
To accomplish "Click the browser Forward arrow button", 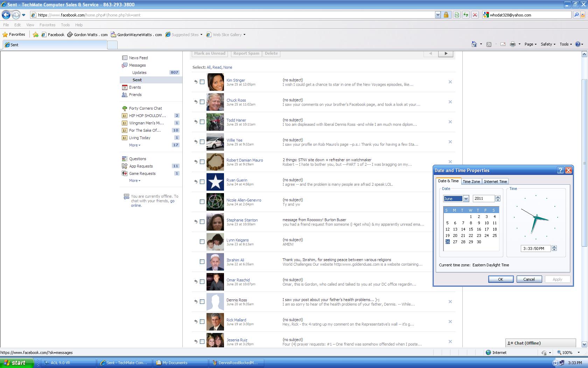I will click(16, 15).
